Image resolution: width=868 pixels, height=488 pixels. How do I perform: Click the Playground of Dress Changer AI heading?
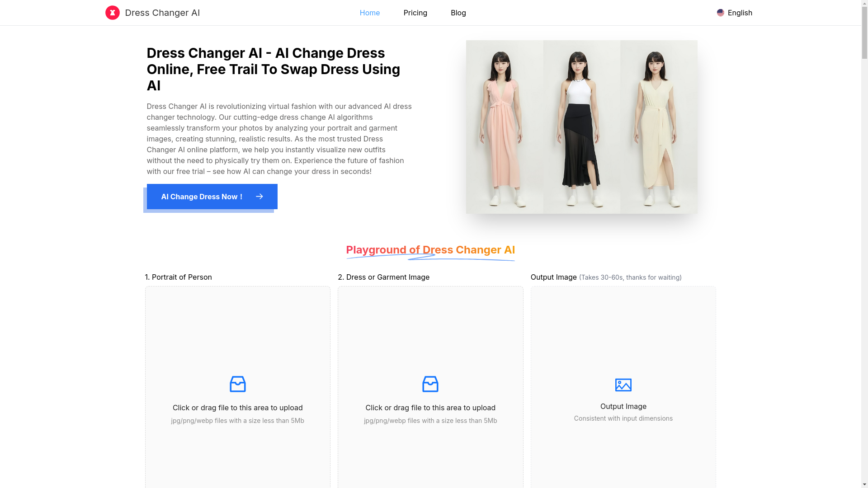tap(430, 250)
